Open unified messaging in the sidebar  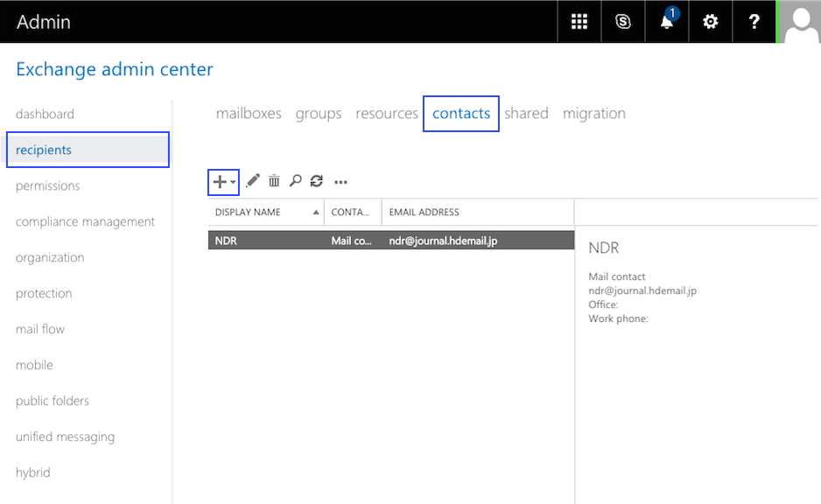(65, 437)
